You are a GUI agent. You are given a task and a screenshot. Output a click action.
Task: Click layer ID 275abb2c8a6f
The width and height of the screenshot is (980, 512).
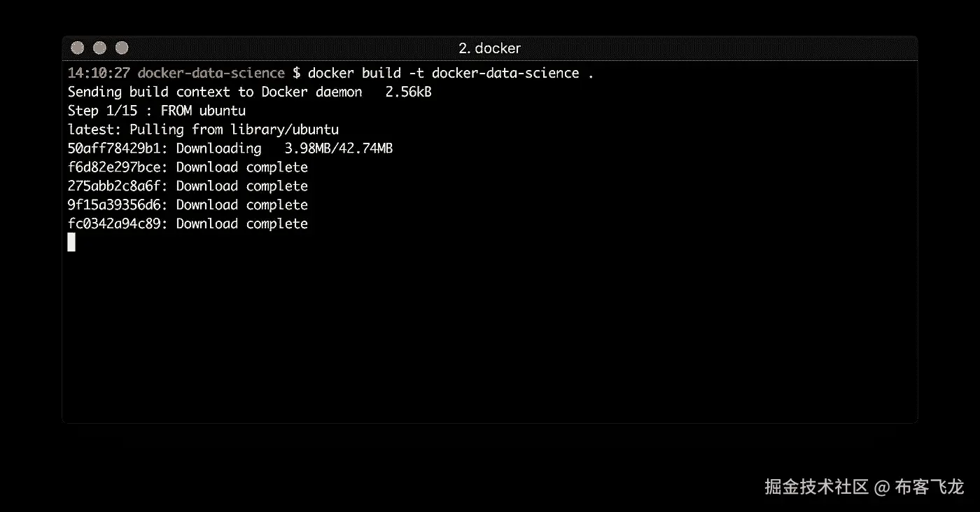click(118, 186)
